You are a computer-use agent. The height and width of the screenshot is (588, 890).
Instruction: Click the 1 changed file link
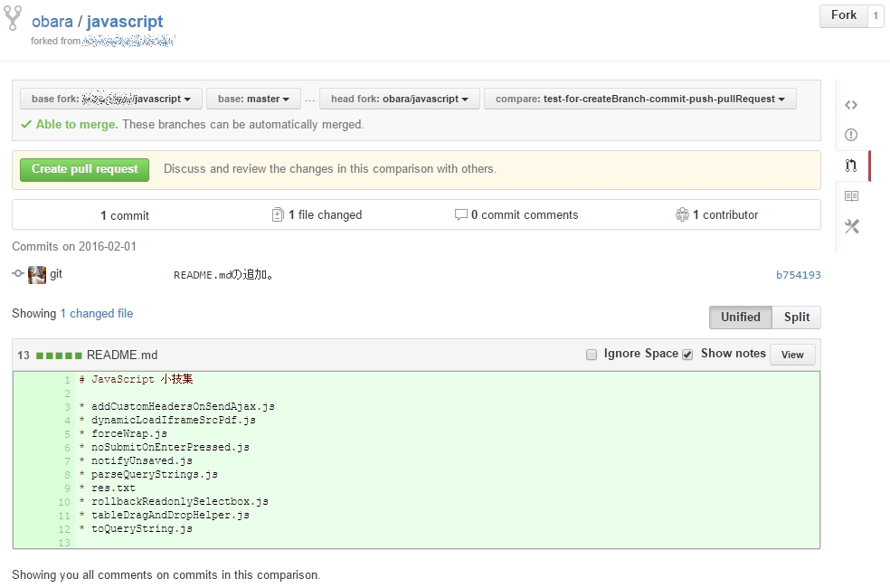(97, 313)
